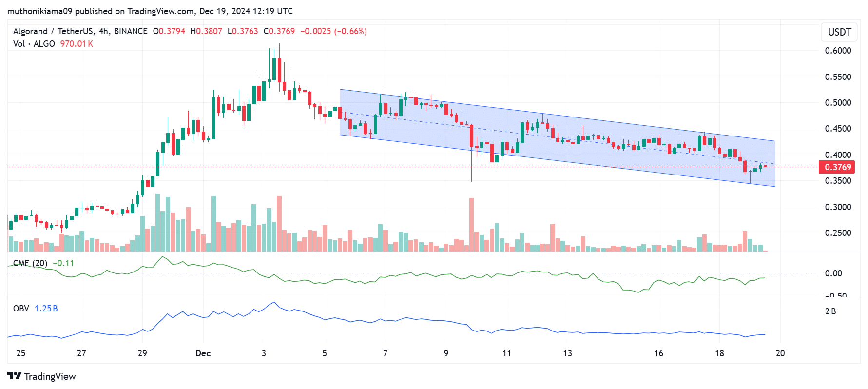Click the USDT currency label
The image size is (868, 389).
point(839,32)
